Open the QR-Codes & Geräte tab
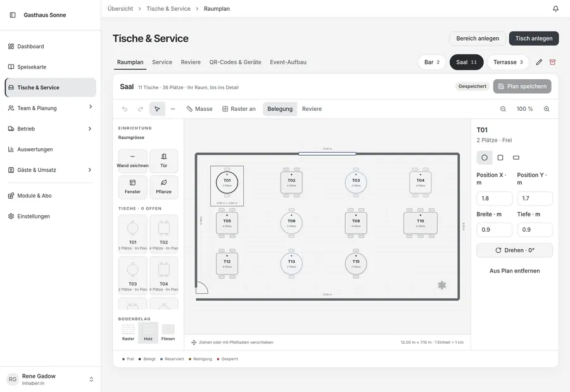 coord(235,62)
